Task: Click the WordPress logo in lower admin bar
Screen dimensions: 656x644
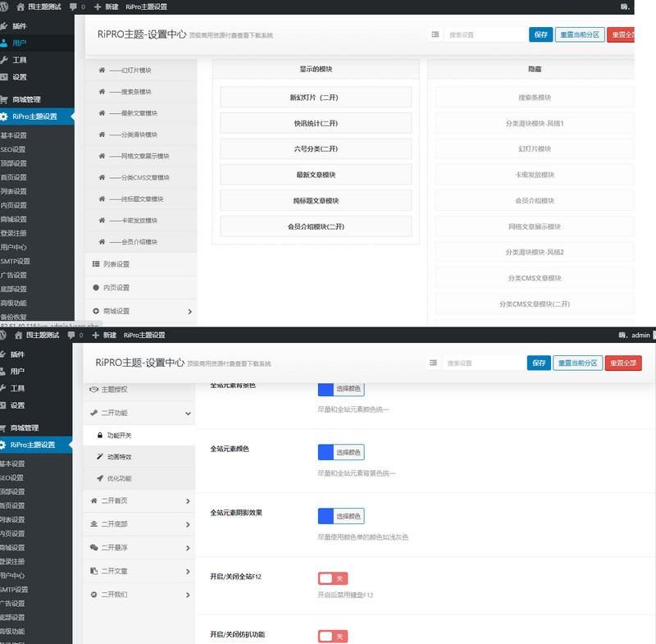Action: 3,335
